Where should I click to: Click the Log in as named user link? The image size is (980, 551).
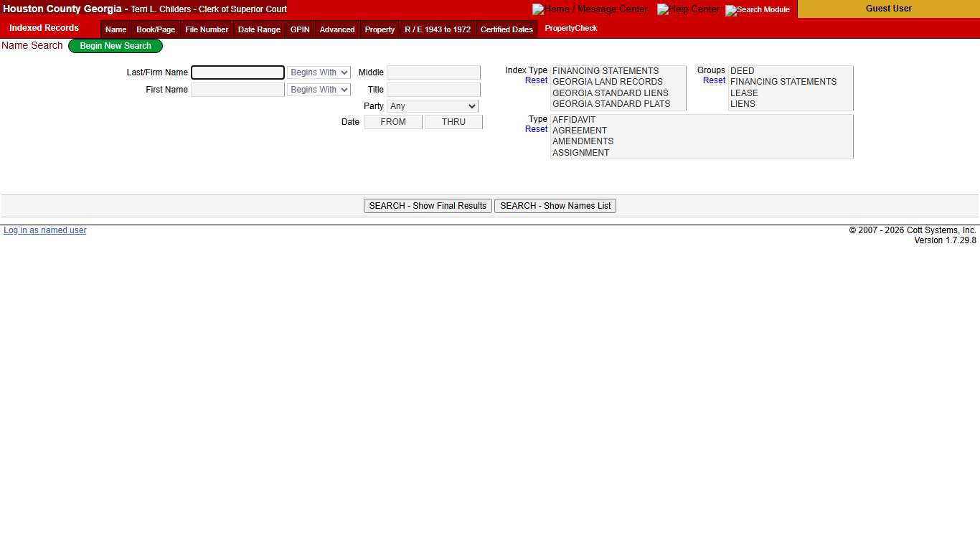coord(45,230)
